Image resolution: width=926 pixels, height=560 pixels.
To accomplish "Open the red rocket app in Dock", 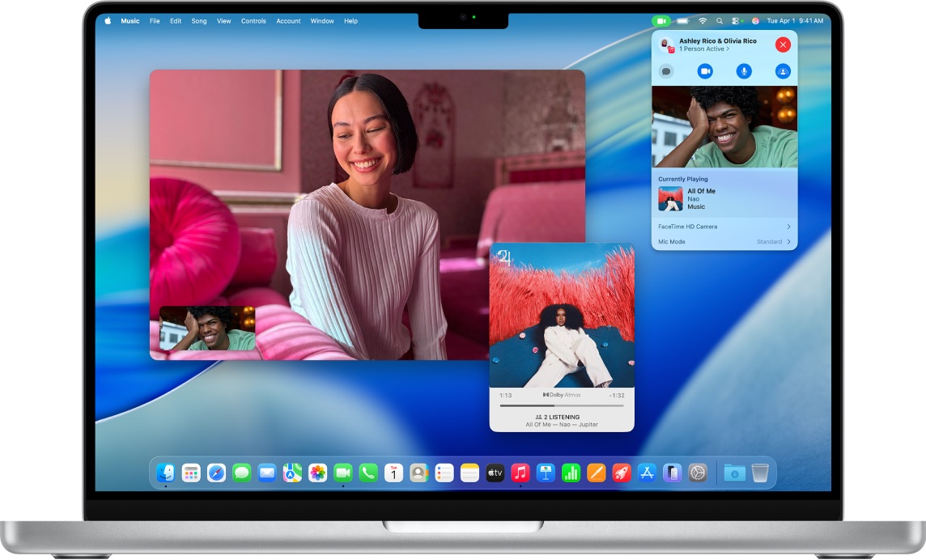I will (x=622, y=473).
